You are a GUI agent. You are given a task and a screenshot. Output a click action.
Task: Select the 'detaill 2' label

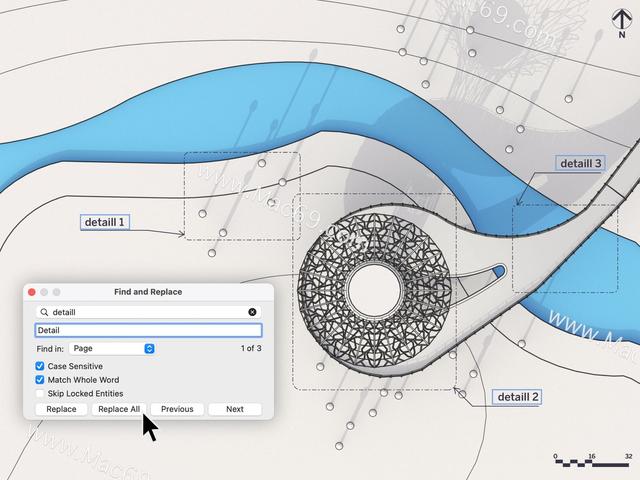518,397
